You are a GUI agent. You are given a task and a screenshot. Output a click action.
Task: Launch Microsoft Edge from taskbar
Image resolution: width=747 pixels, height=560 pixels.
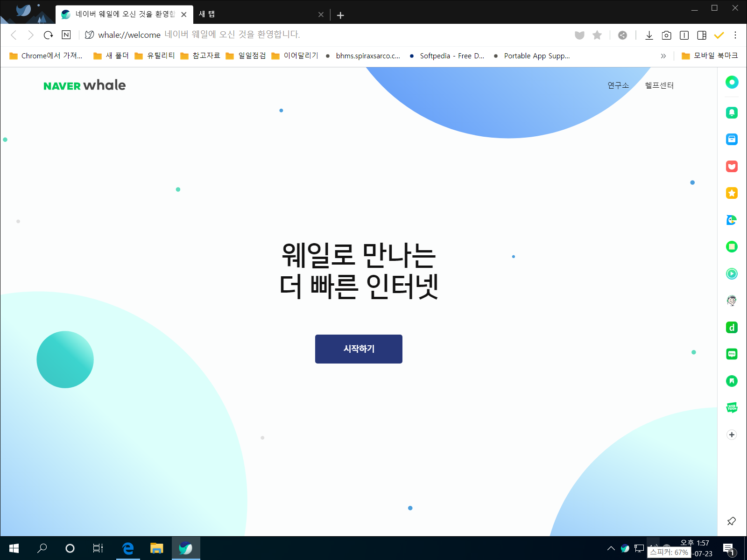[x=128, y=548]
